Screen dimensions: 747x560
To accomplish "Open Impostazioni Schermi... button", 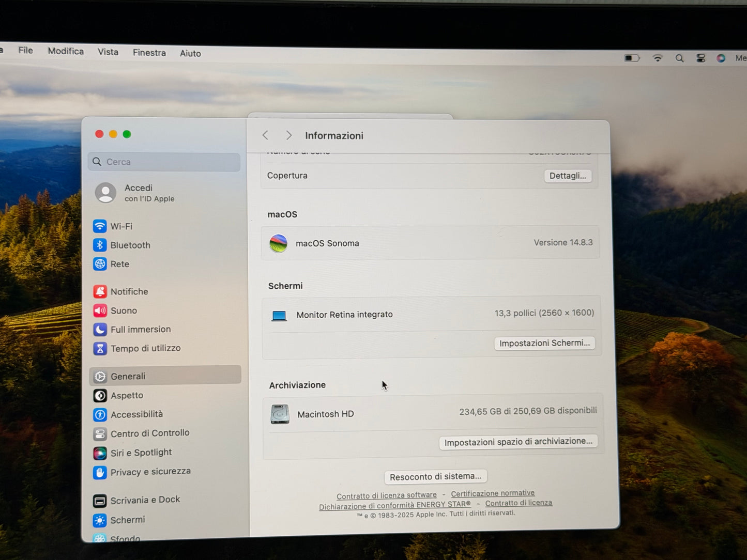I will (x=544, y=343).
